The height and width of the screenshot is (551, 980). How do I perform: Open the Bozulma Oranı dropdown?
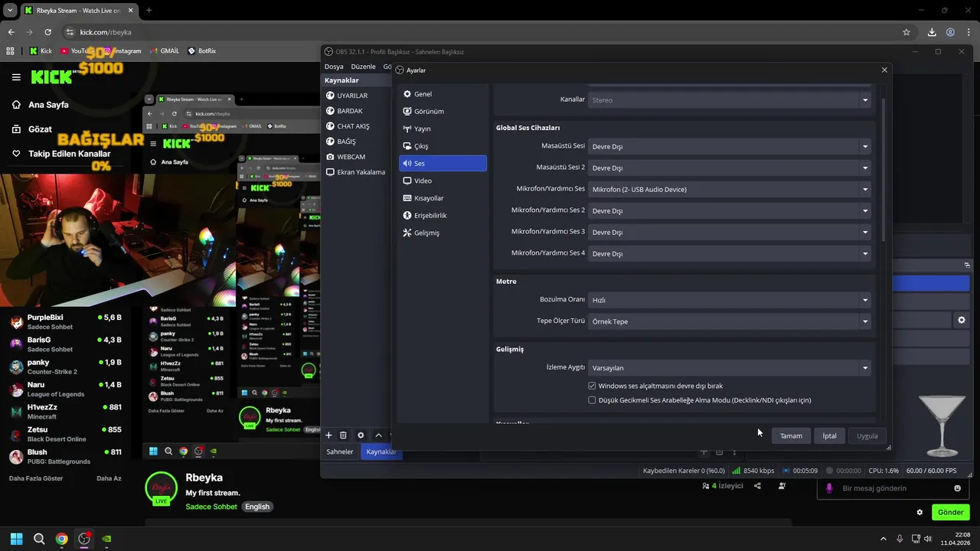coord(730,300)
